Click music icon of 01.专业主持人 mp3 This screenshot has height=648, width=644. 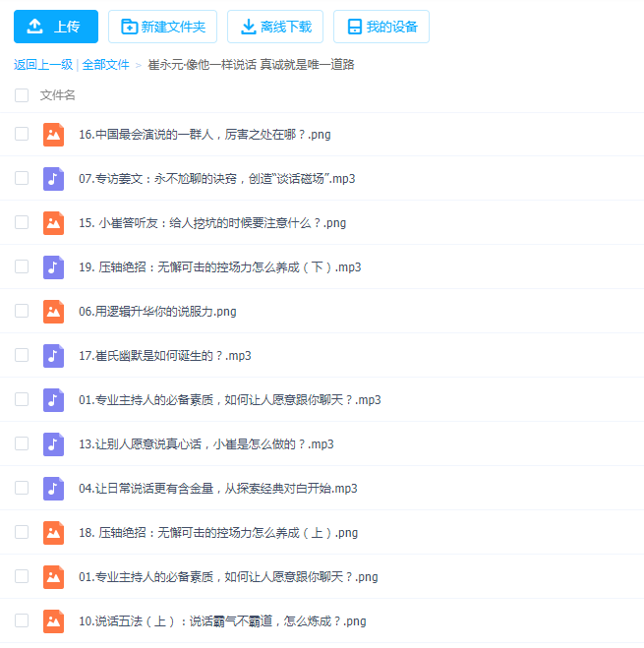(53, 400)
